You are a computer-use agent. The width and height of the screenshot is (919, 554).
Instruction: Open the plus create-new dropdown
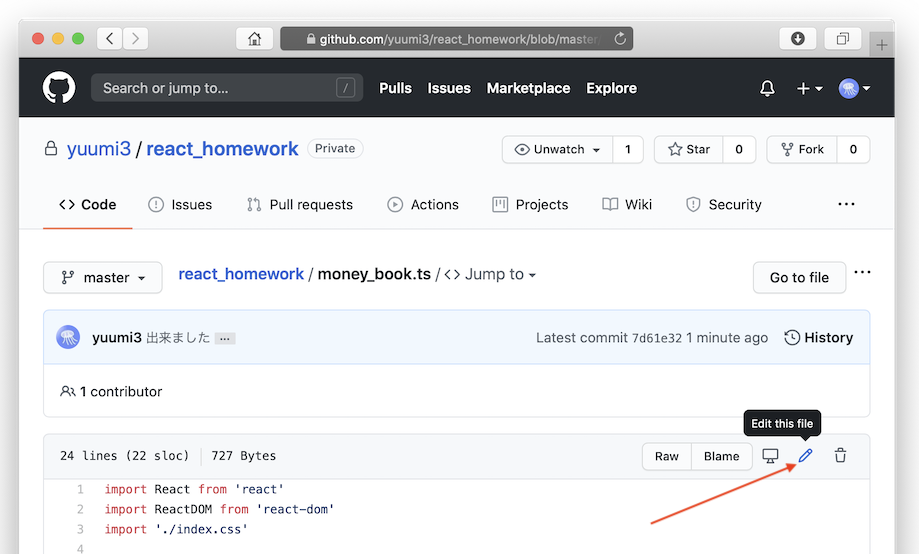(809, 89)
